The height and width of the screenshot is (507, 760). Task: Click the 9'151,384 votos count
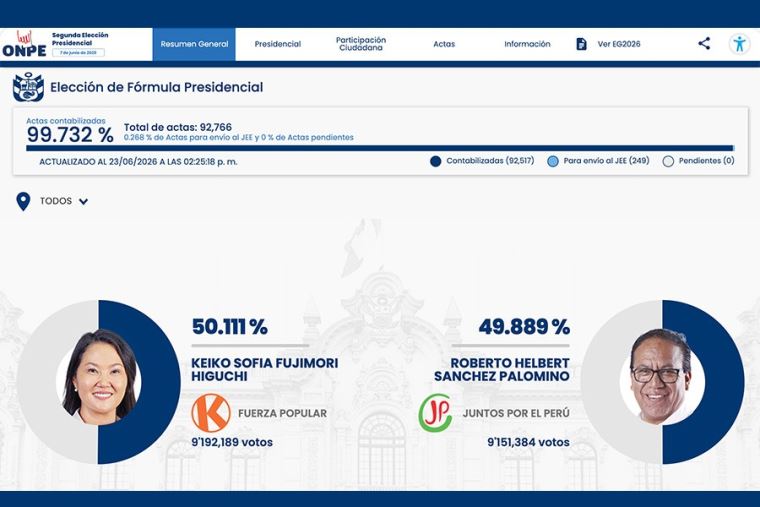point(528,442)
